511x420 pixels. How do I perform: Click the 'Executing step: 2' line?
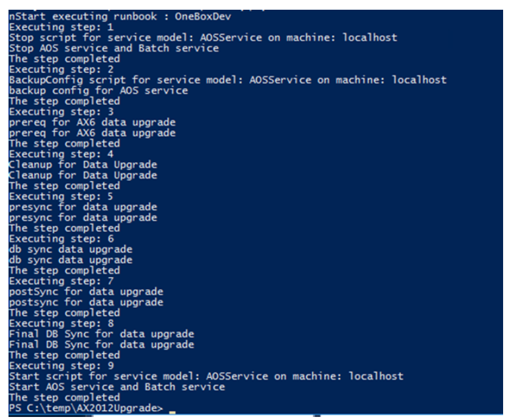coord(61,69)
